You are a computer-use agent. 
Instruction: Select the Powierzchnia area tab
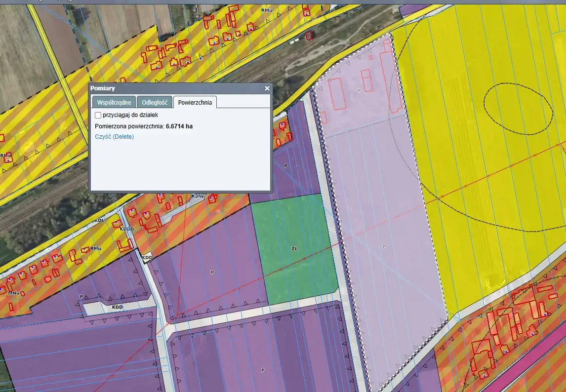195,102
